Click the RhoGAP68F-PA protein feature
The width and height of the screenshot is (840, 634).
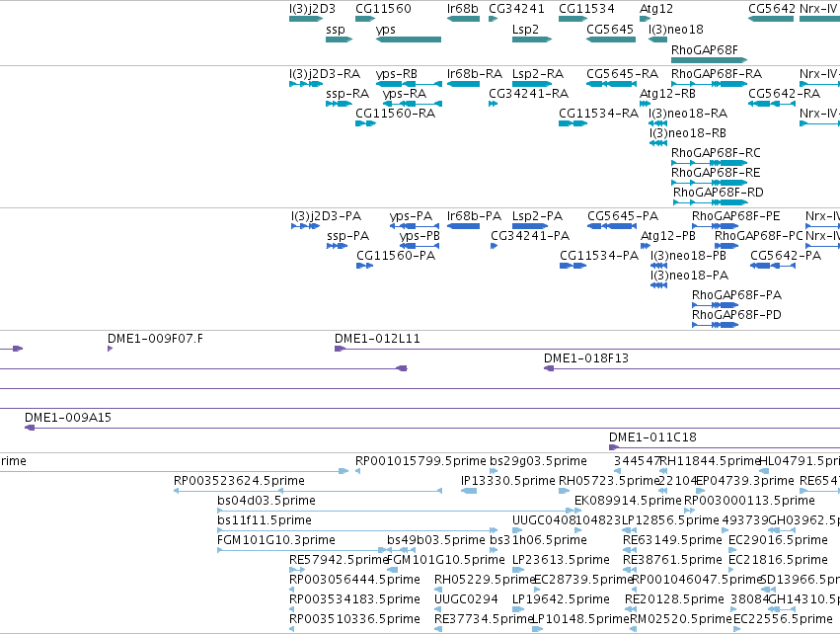click(x=716, y=305)
